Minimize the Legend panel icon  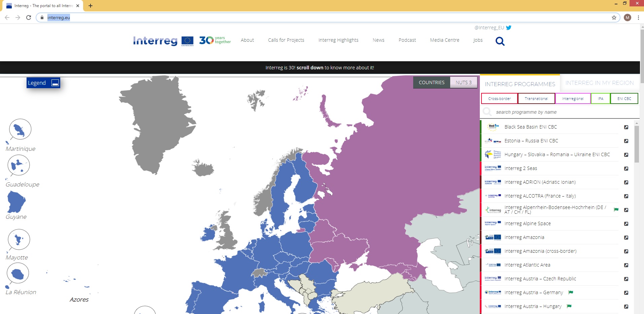pyautogui.click(x=55, y=83)
